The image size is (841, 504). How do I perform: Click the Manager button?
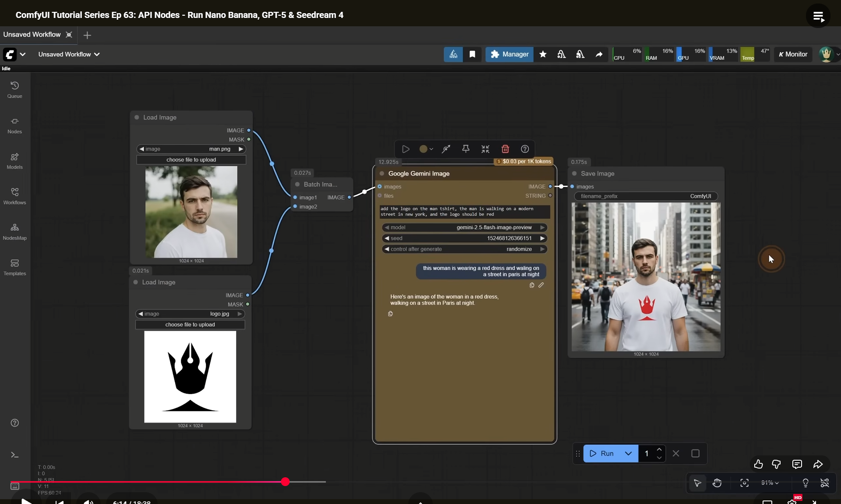click(x=509, y=54)
